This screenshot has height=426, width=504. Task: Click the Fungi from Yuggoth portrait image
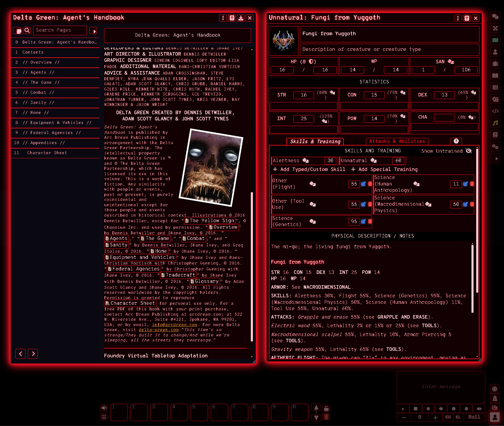pos(284,41)
